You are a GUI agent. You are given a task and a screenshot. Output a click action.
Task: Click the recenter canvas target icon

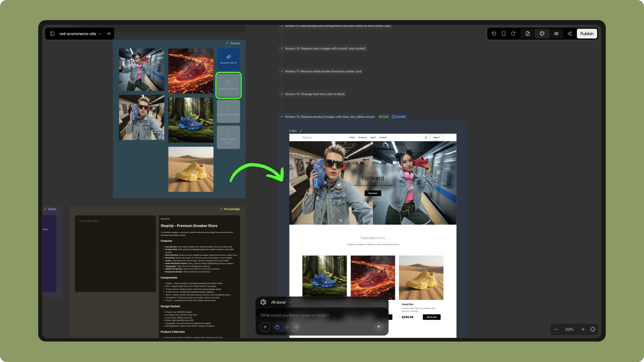593,329
